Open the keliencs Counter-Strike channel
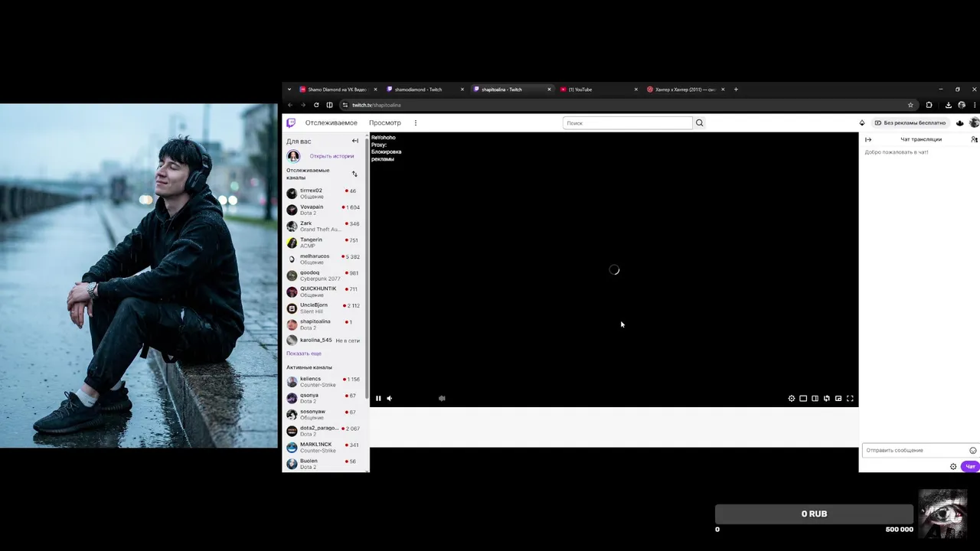The height and width of the screenshot is (551, 980). point(323,382)
